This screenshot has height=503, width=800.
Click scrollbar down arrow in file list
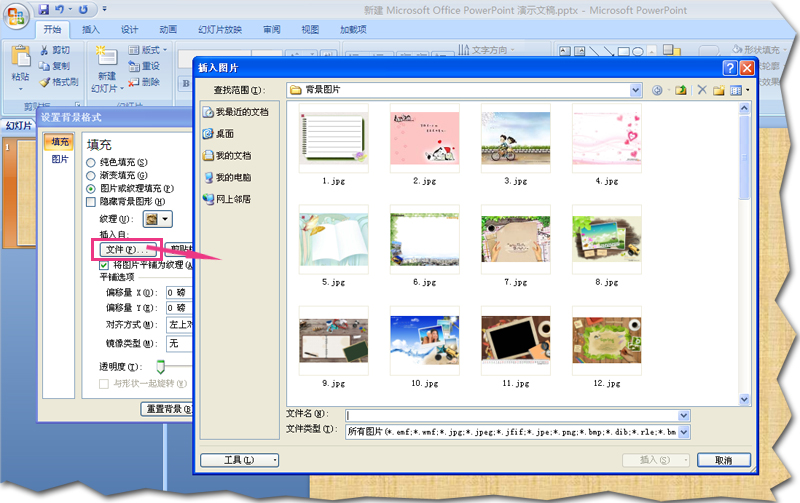tap(744, 399)
